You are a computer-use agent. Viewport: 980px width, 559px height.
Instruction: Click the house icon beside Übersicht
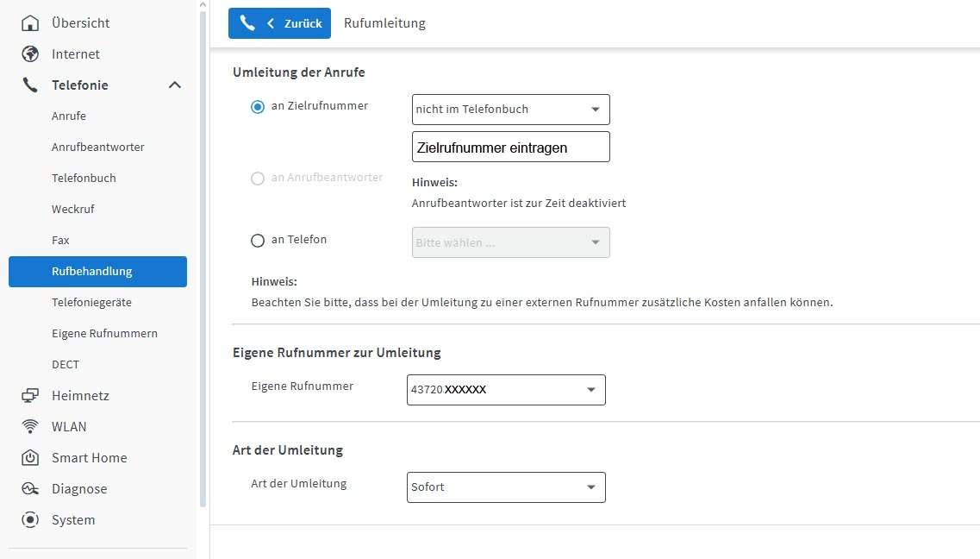click(30, 23)
